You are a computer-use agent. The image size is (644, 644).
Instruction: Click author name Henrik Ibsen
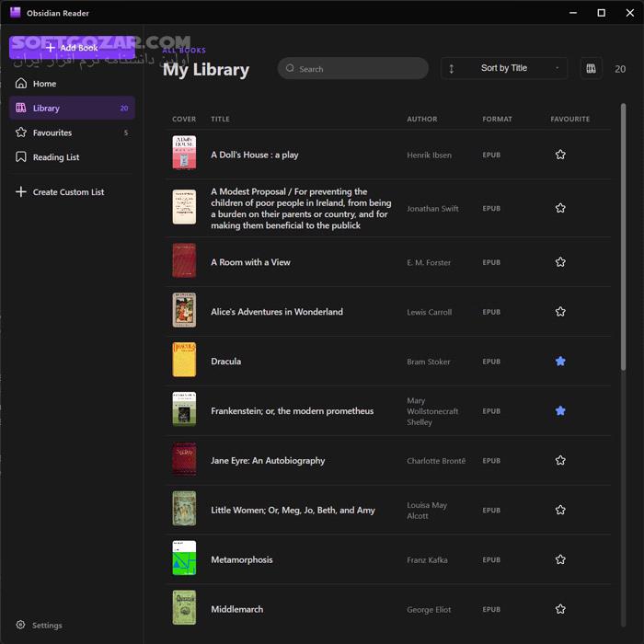point(430,155)
